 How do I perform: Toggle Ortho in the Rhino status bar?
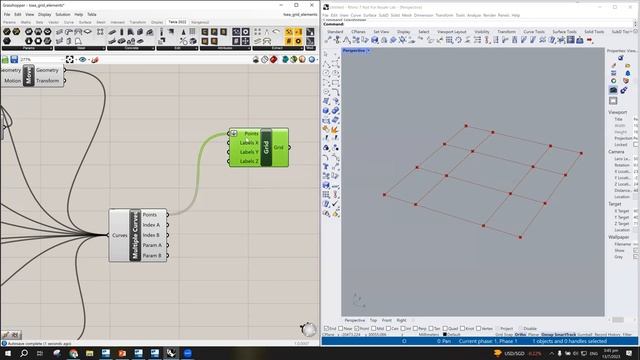pos(520,335)
